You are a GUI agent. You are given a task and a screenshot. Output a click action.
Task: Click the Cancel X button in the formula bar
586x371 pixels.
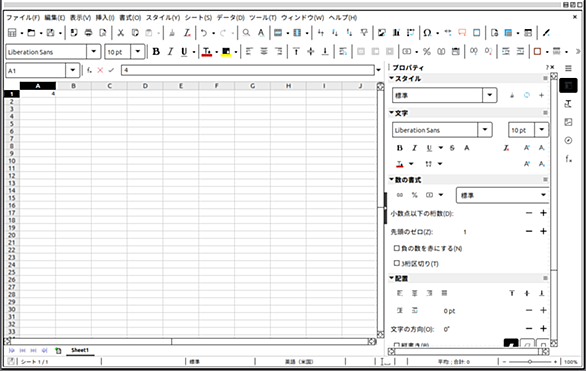pos(100,70)
